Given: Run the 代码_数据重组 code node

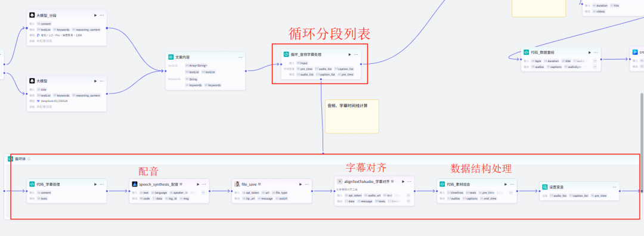Looking at the screenshot, I should [x=589, y=52].
